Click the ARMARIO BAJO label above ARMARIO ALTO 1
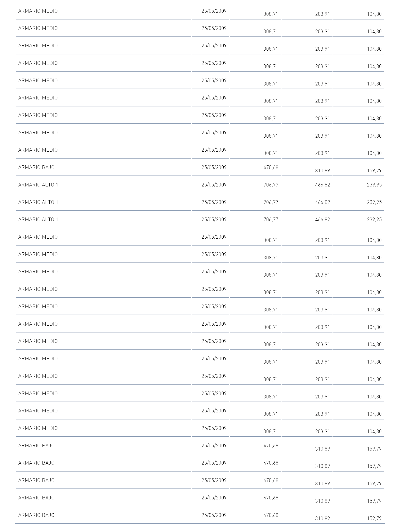 click(x=36, y=167)
